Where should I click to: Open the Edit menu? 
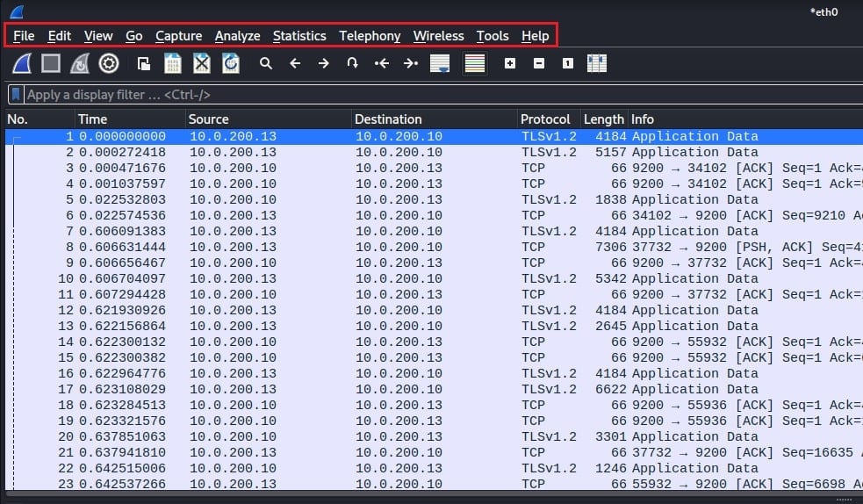tap(59, 36)
